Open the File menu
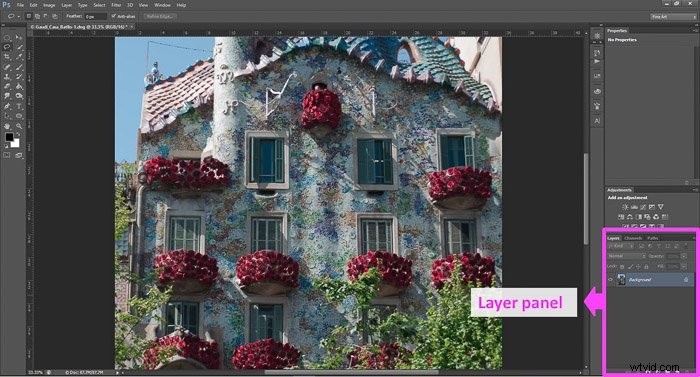Screen dimensions: 700x377 (x=20, y=5)
